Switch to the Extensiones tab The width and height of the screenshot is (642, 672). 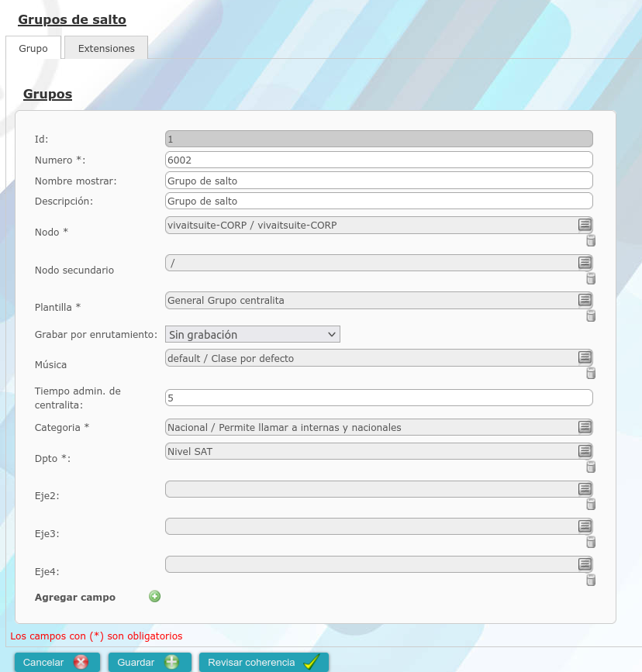pyautogui.click(x=106, y=48)
